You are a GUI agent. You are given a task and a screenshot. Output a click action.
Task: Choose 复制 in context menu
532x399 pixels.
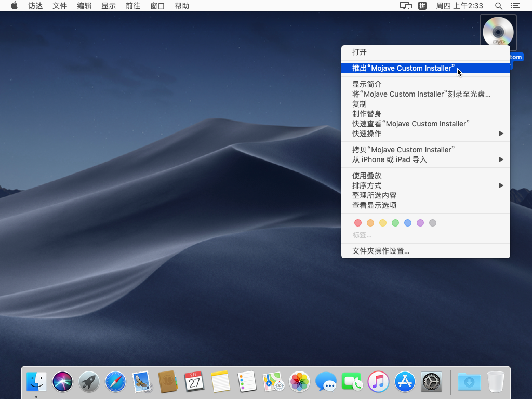426,104
